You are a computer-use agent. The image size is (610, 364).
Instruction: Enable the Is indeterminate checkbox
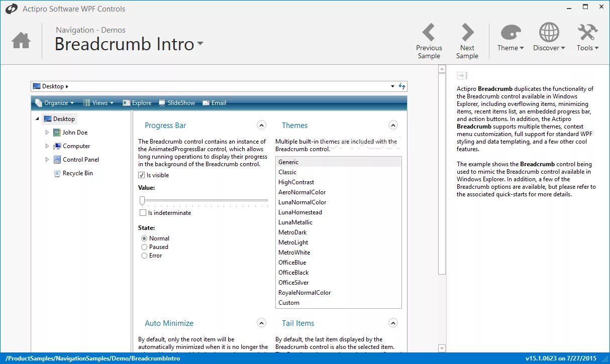tap(143, 213)
